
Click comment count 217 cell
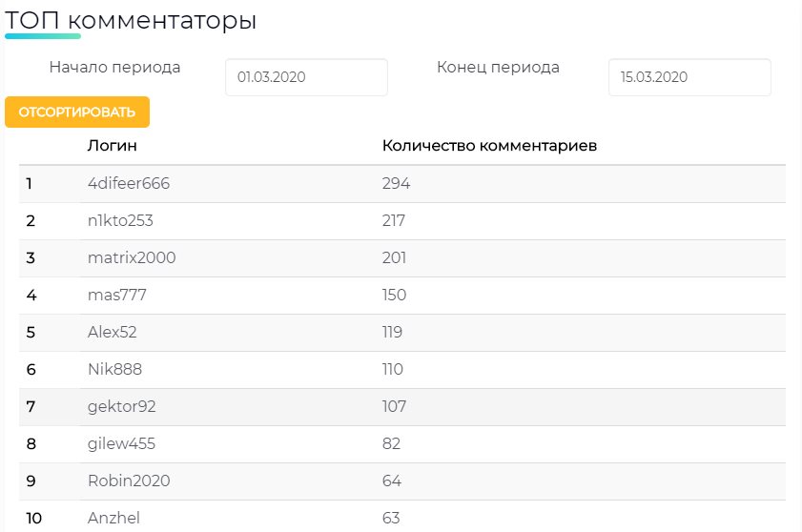393,220
